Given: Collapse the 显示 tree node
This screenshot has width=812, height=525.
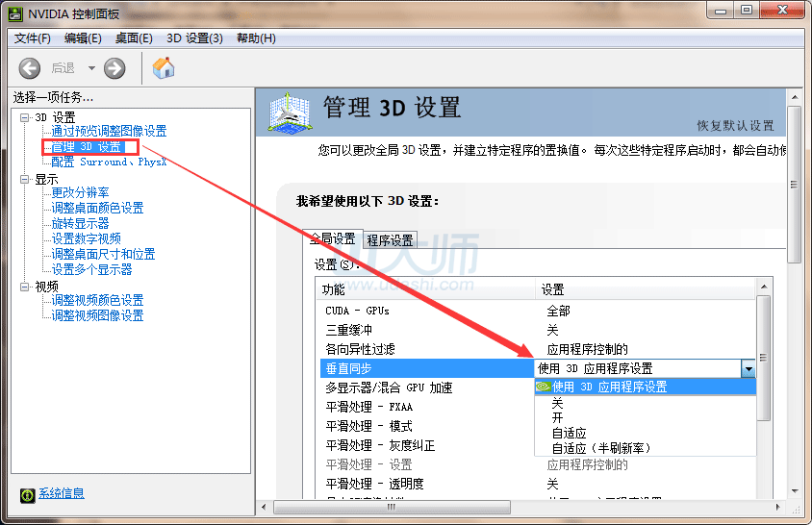Looking at the screenshot, I should click(x=25, y=179).
